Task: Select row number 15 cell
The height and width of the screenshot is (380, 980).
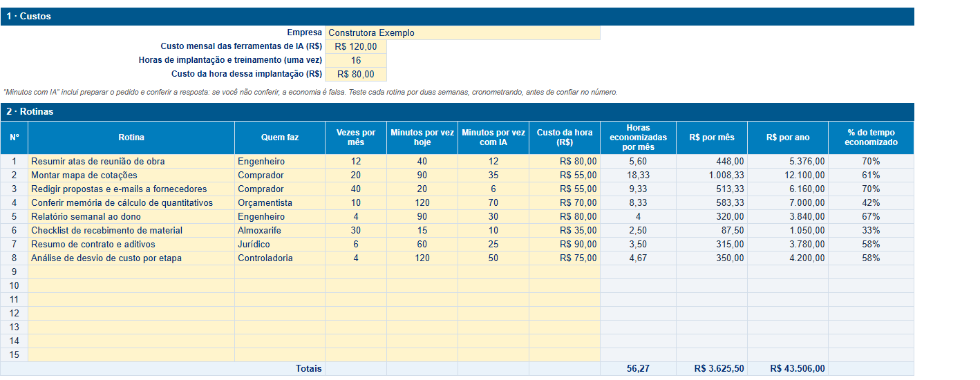Action: [x=14, y=354]
